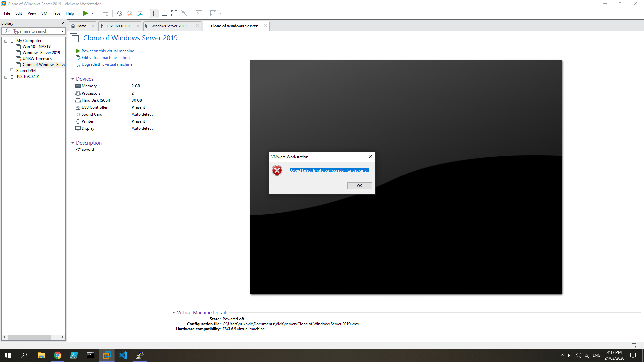Screen dimensions: 644x362
Task: Collapse the Virtual Machine Details section
Action: (x=174, y=313)
